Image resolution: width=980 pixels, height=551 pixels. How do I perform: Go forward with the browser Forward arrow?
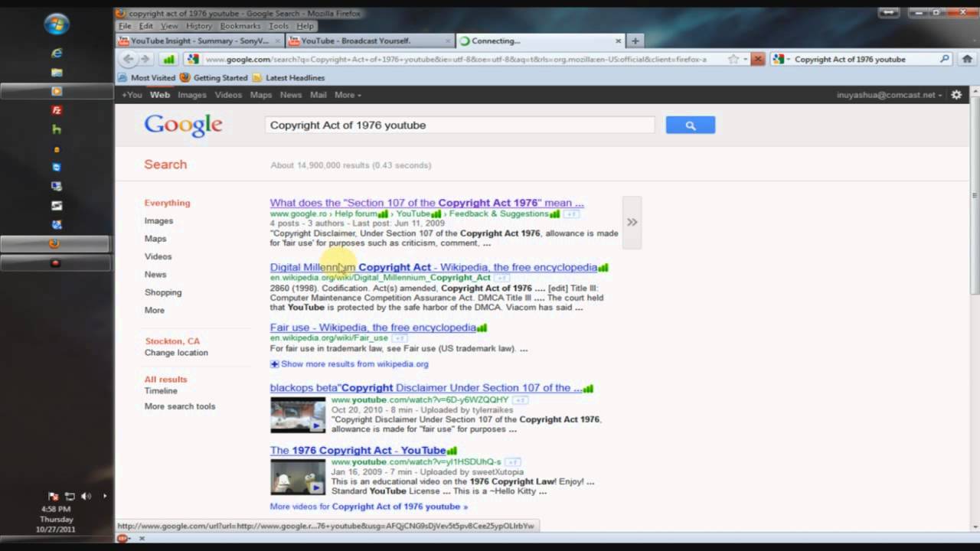[x=145, y=59]
